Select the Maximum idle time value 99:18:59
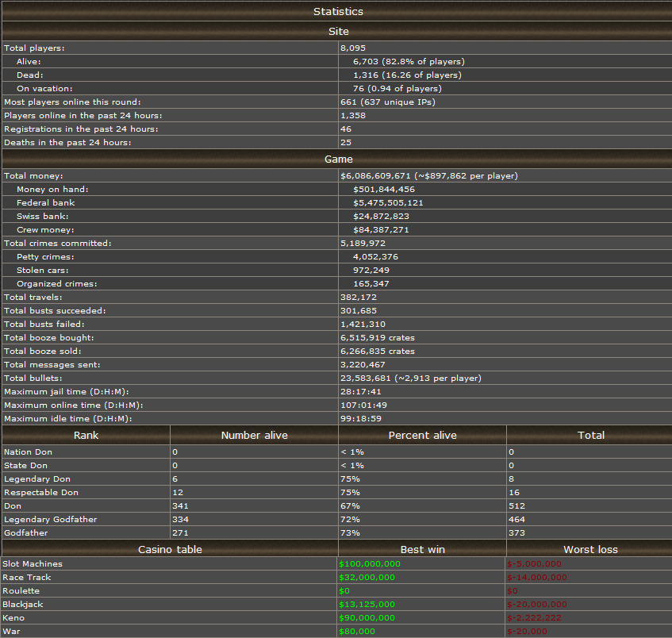The image size is (672, 638). [x=361, y=419]
